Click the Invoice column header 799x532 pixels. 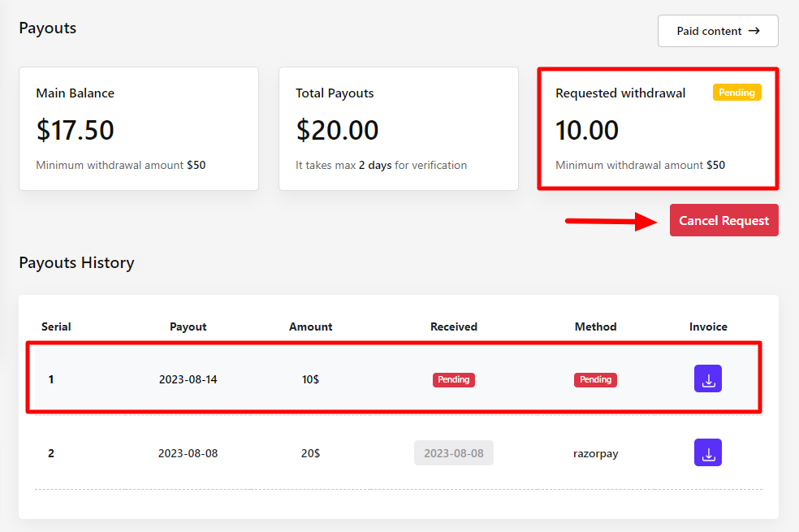click(708, 327)
